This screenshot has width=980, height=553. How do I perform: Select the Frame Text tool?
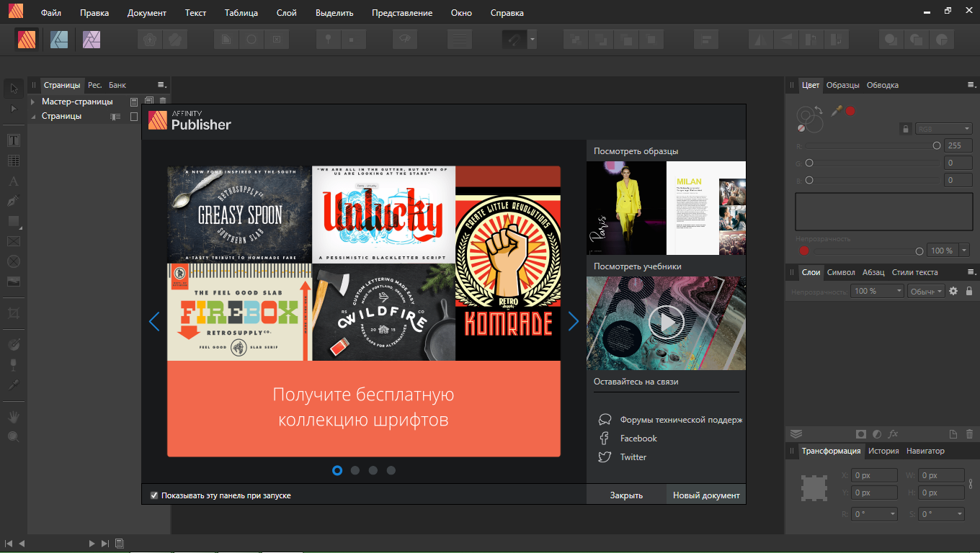pyautogui.click(x=14, y=140)
